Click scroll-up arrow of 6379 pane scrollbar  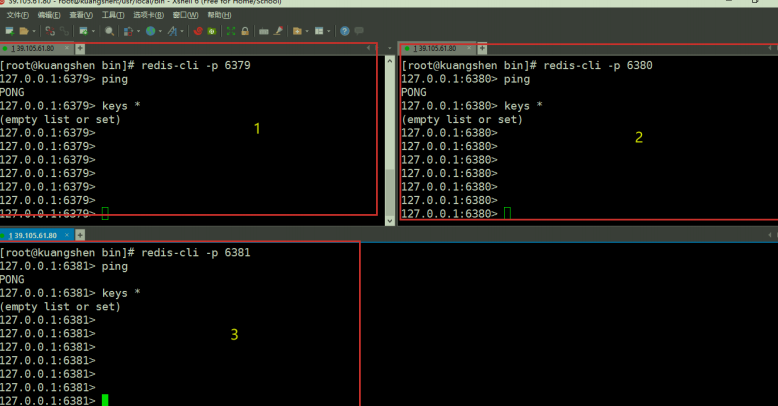[x=389, y=61]
